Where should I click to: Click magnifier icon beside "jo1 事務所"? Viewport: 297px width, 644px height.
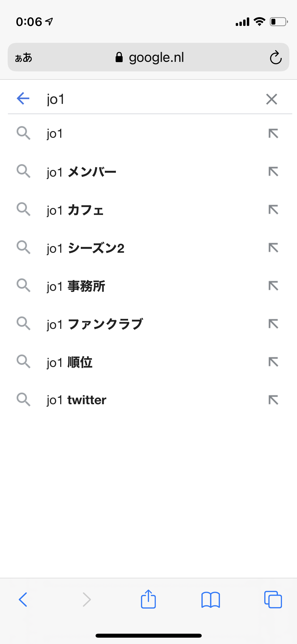23,286
